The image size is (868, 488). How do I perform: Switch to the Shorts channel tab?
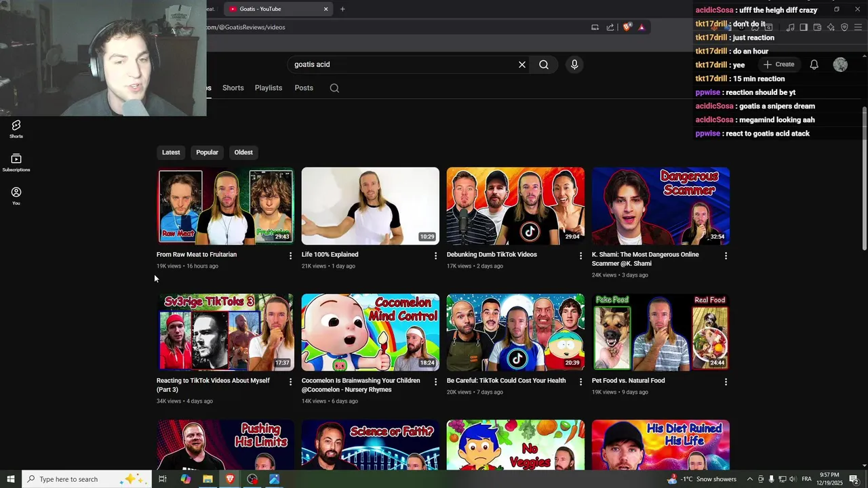233,88
